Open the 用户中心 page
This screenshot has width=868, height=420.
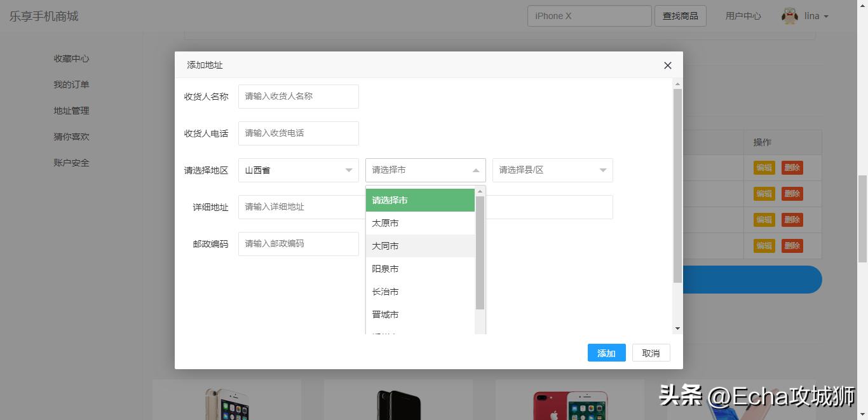743,16
